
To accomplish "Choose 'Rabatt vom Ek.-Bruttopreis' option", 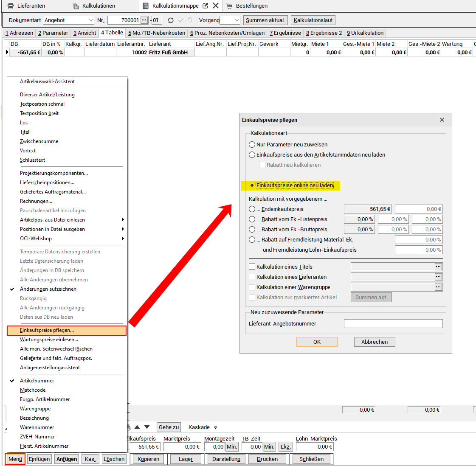I will coord(252,229).
